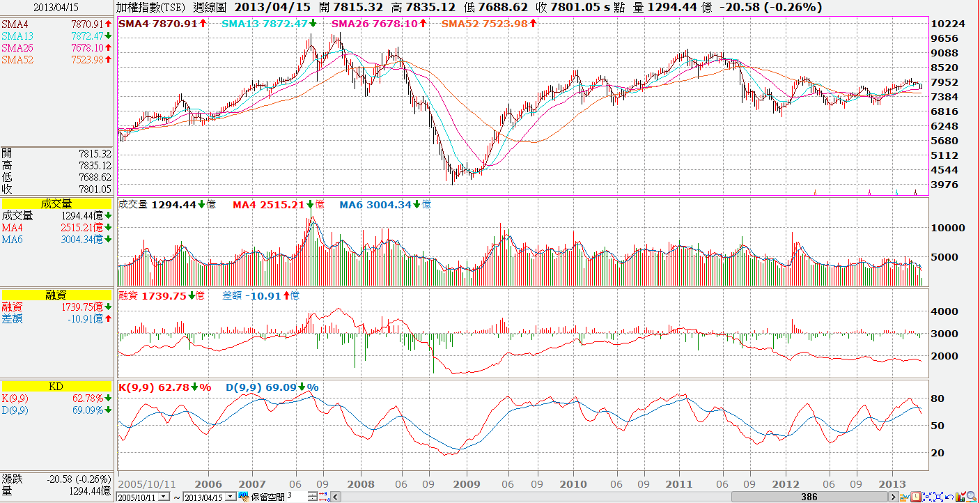
Task: Click the scrollbar right arrow
Action: point(894,497)
